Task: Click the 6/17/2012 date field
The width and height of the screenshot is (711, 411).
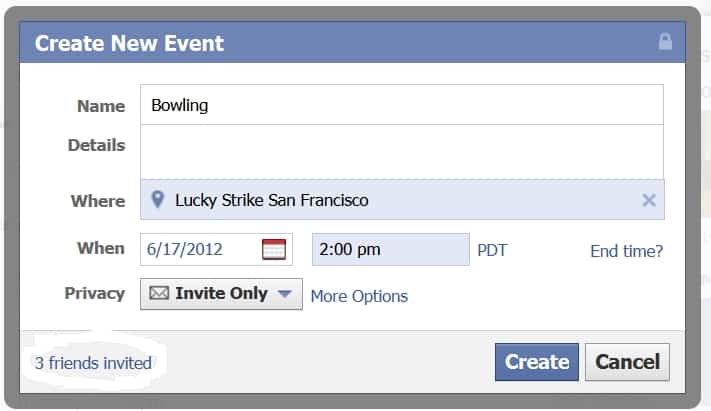Action: pos(216,249)
